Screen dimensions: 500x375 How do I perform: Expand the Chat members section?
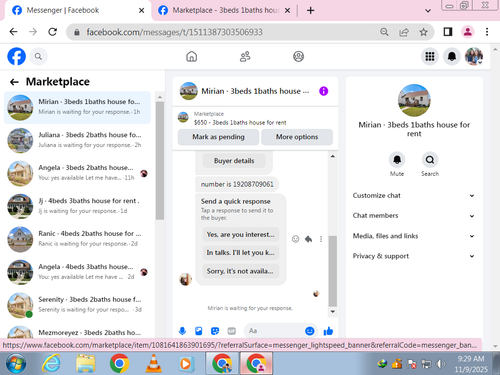pos(413,216)
